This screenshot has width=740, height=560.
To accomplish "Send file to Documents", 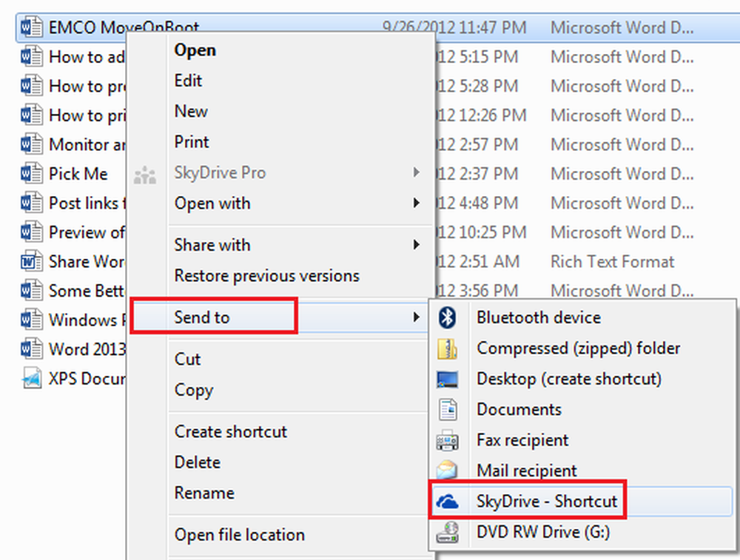I will pyautogui.click(x=582, y=410).
